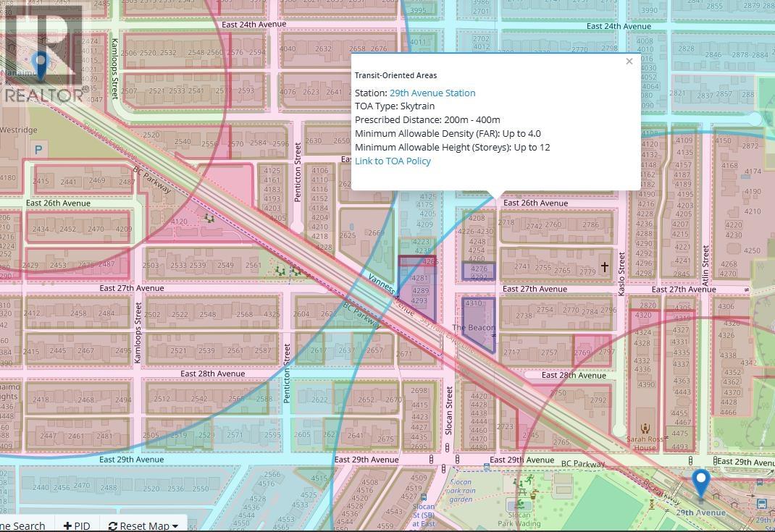Click the parking P icon near Westridge
Image resolution: width=775 pixels, height=532 pixels.
(38, 149)
